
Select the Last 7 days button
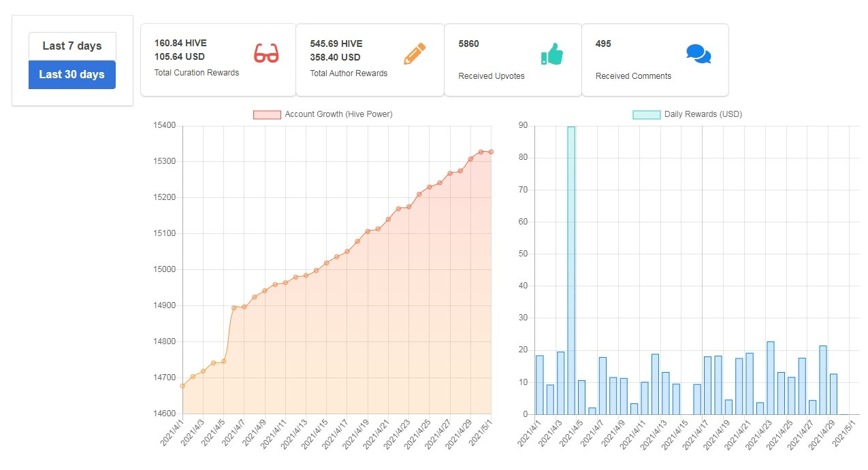tap(72, 46)
